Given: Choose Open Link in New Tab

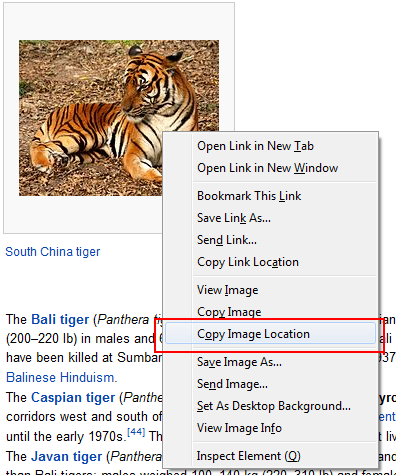Looking at the screenshot, I should click(270, 146).
